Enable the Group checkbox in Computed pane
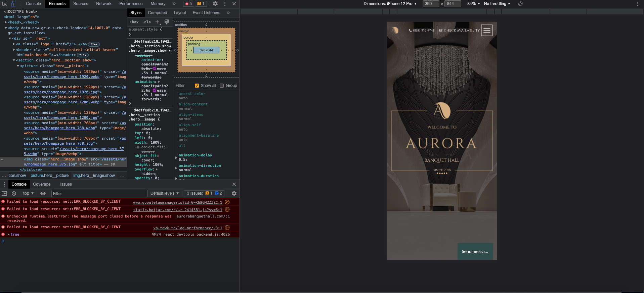 tap(222, 86)
